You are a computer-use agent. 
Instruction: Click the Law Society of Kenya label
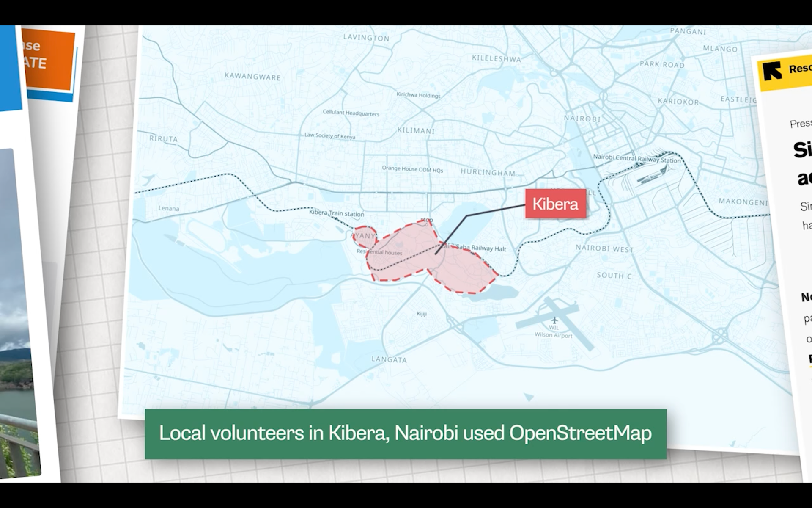[330, 136]
